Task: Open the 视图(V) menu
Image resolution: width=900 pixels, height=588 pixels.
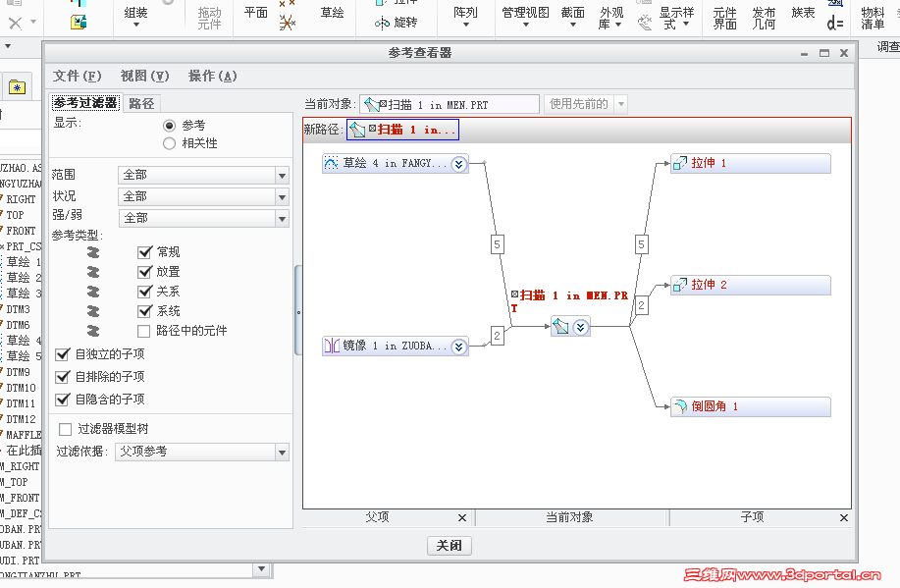Action: (144, 76)
